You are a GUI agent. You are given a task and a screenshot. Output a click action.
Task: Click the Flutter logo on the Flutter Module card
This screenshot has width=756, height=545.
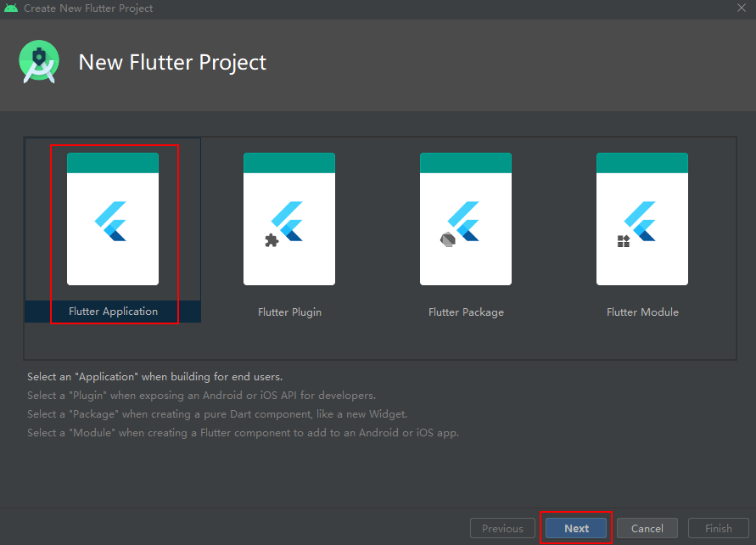642,218
